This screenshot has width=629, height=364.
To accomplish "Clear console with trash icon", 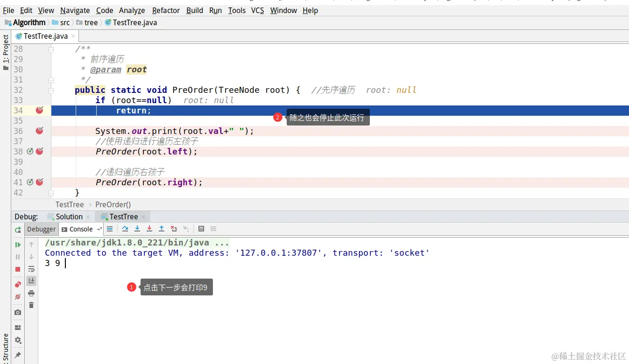I will [31, 305].
